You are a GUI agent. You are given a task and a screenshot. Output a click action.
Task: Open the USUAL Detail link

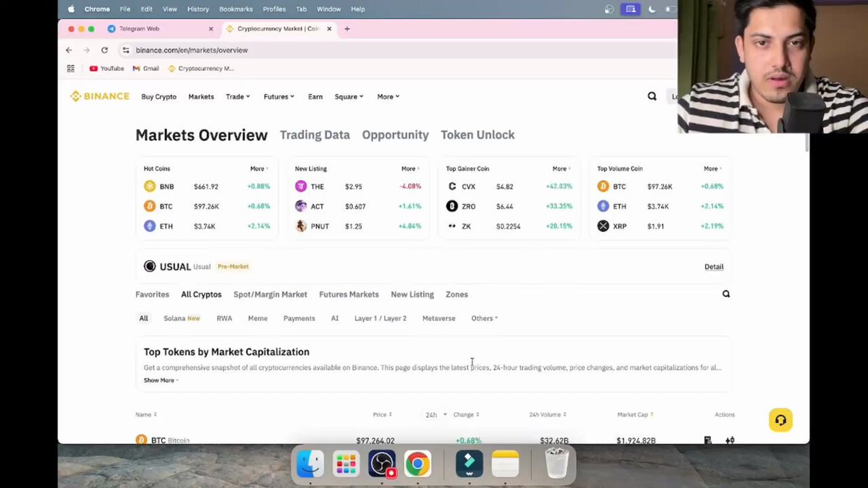(714, 267)
